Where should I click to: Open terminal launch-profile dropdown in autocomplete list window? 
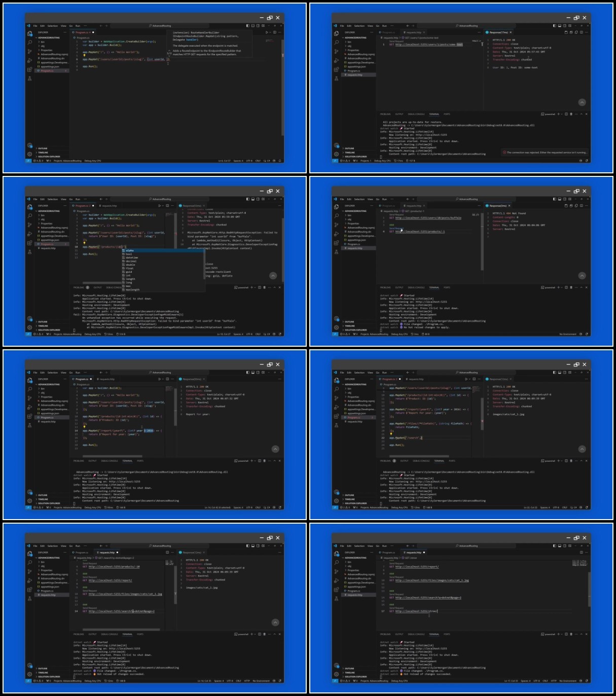click(x=255, y=287)
